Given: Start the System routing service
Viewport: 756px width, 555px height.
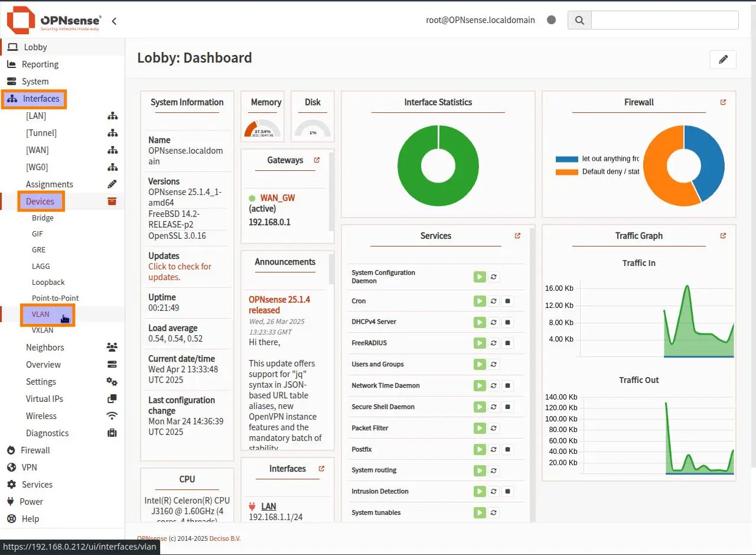Looking at the screenshot, I should (x=480, y=470).
